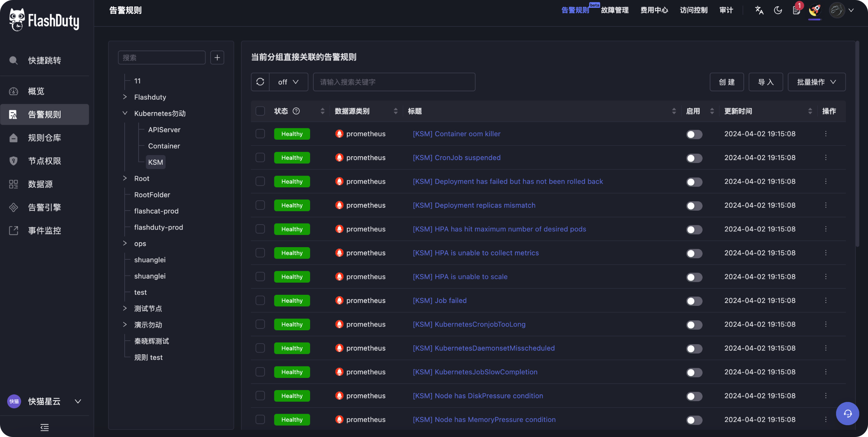Image resolution: width=868 pixels, height=437 pixels.
Task: Open 规则仓库 rule repository icon
Action: pos(14,138)
